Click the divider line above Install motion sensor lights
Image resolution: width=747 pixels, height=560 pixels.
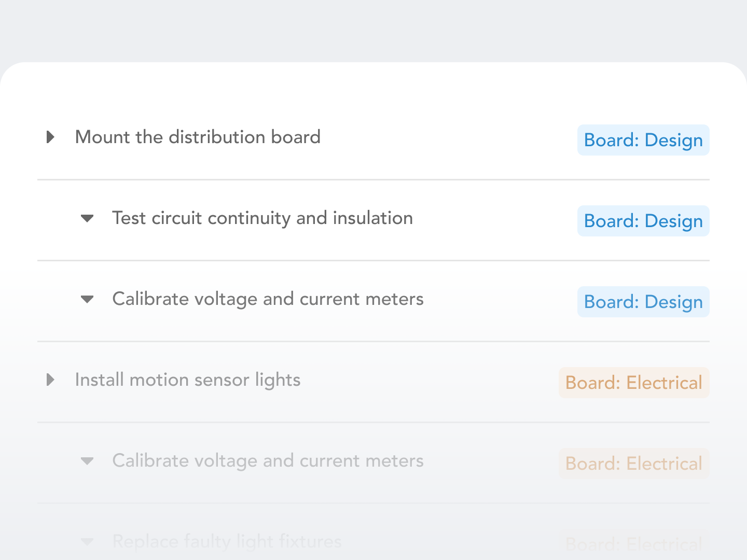coord(374,342)
